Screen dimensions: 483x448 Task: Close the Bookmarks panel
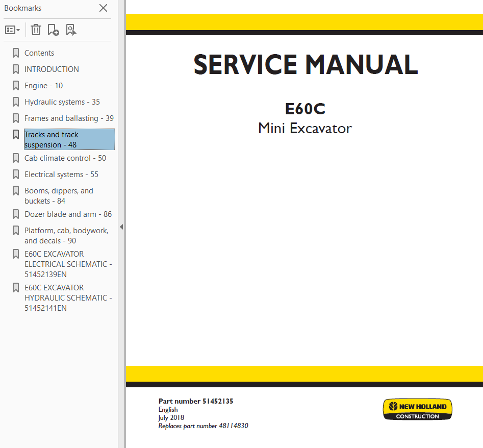coord(103,8)
